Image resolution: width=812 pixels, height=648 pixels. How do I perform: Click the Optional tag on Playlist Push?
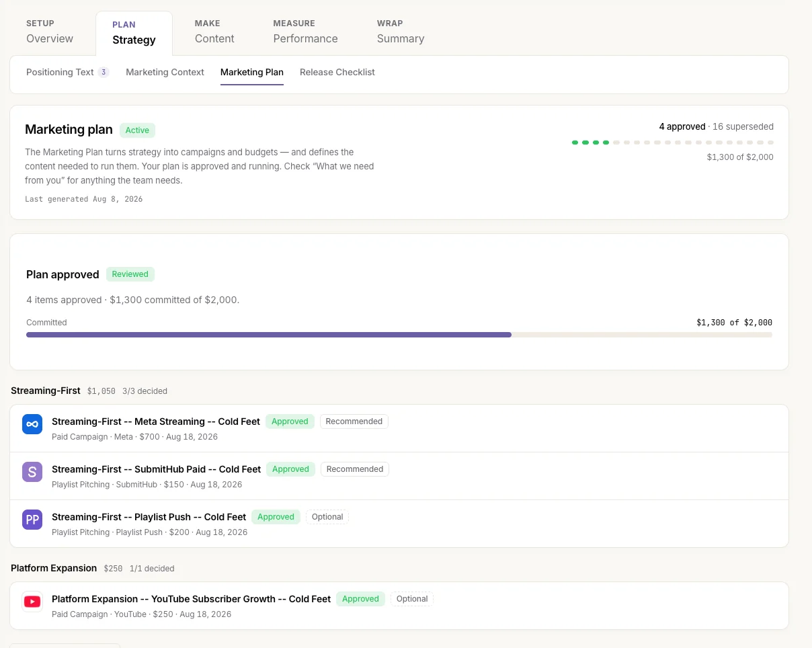327,517
